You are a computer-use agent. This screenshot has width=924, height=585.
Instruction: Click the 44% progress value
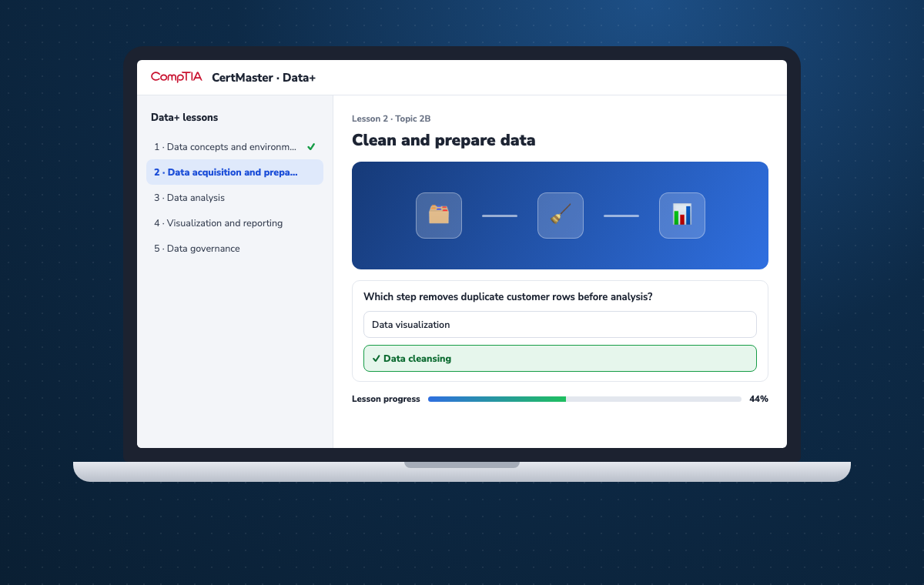click(x=758, y=399)
